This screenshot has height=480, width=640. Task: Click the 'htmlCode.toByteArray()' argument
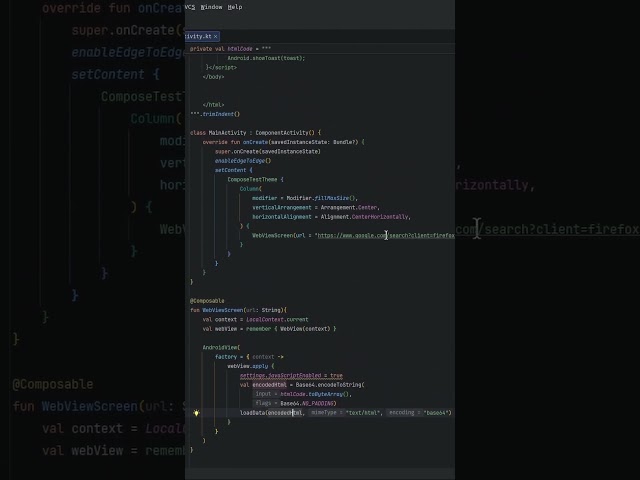tap(315, 394)
